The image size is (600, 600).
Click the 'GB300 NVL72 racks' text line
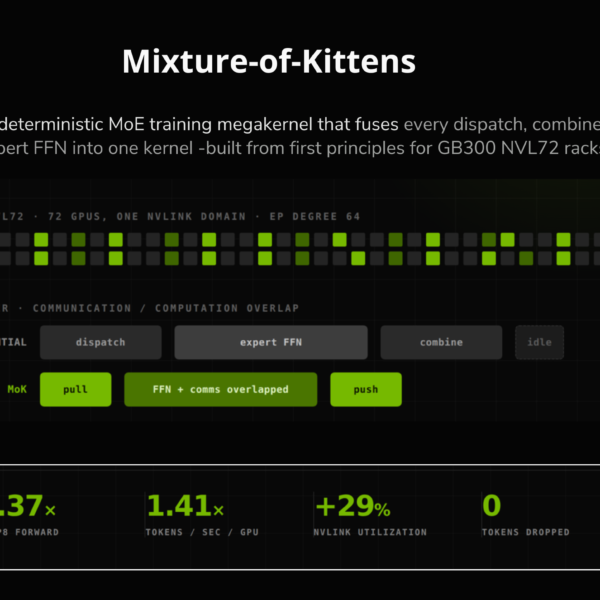pyautogui.click(x=300, y=148)
